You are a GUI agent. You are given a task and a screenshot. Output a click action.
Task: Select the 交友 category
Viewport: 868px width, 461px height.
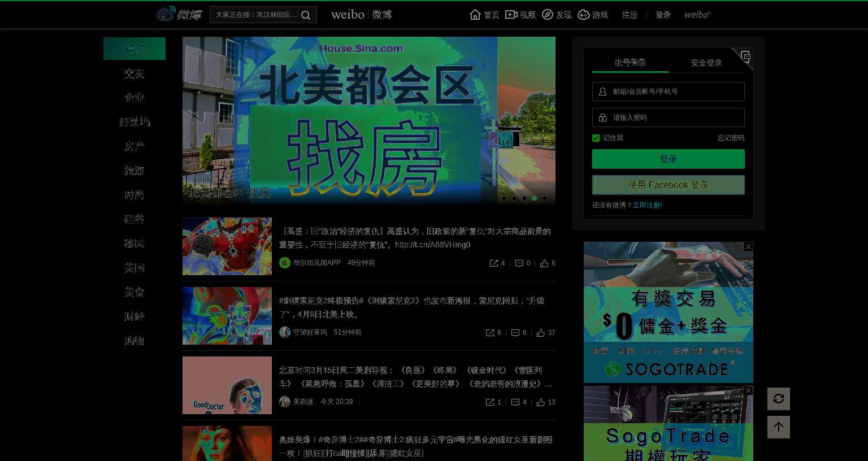tap(134, 73)
